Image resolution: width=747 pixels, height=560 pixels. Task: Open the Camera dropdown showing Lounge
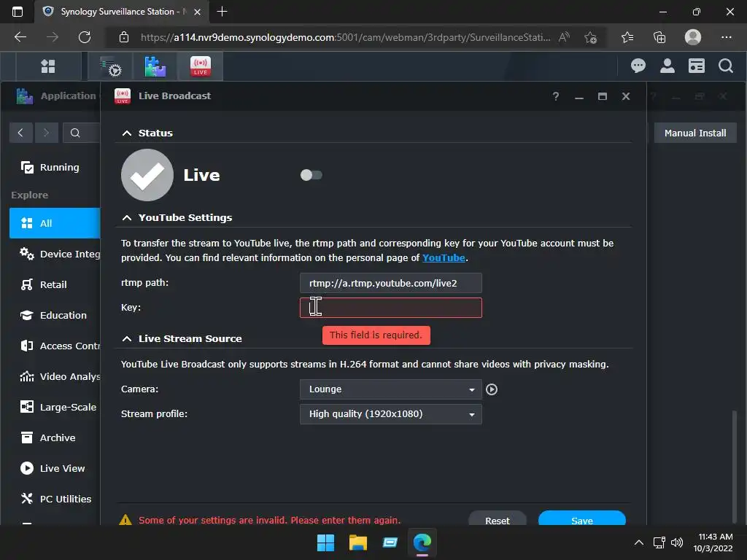391,389
